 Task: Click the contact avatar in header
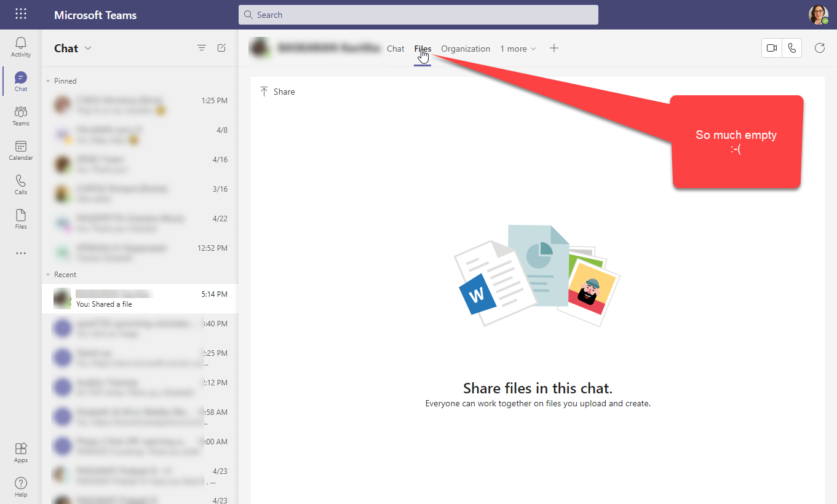(x=260, y=48)
